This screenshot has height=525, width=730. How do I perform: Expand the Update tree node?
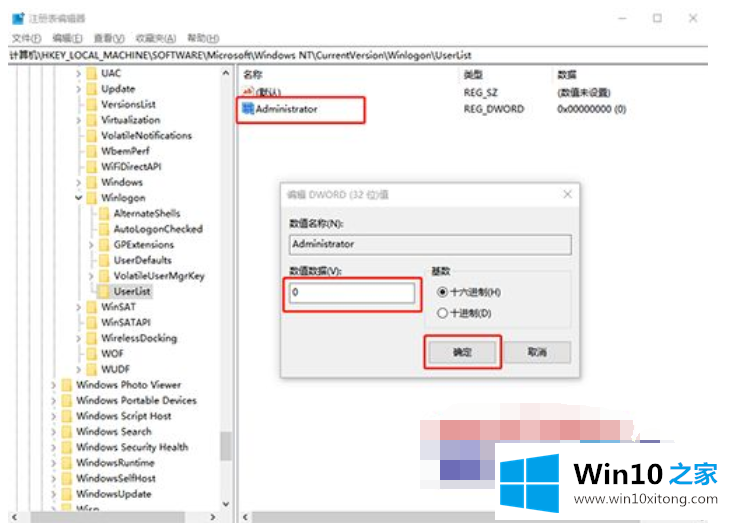click(79, 89)
